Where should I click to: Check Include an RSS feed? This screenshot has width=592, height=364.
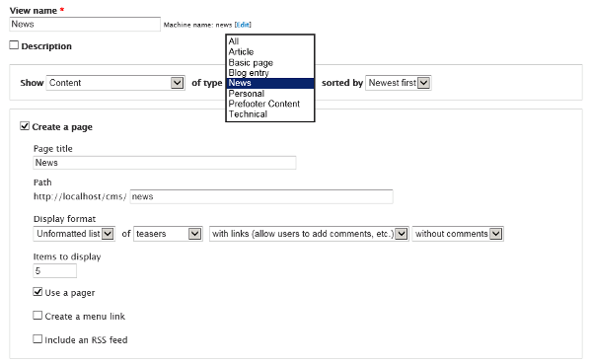(37, 339)
